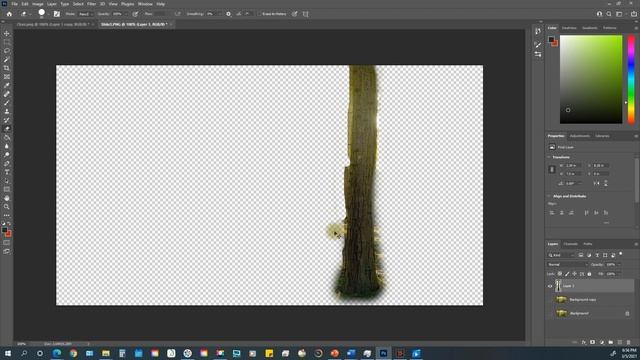Enable the Erase to History checkbox

pyautogui.click(x=259, y=14)
